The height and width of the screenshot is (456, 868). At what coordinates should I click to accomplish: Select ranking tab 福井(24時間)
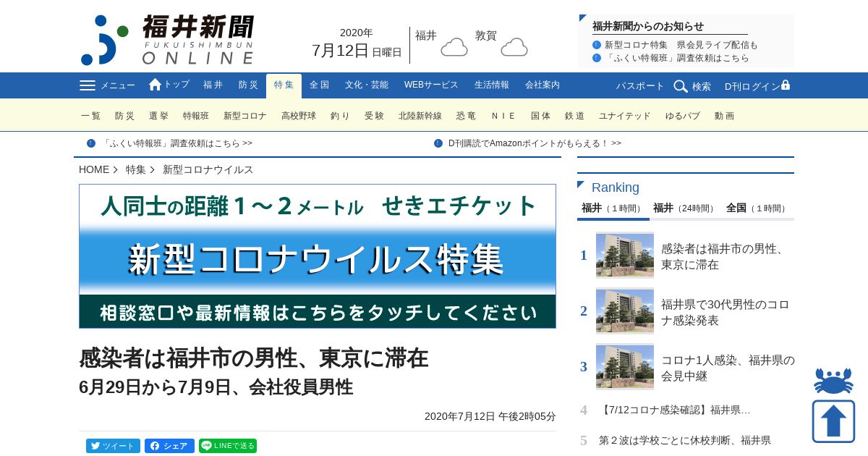[x=684, y=208]
